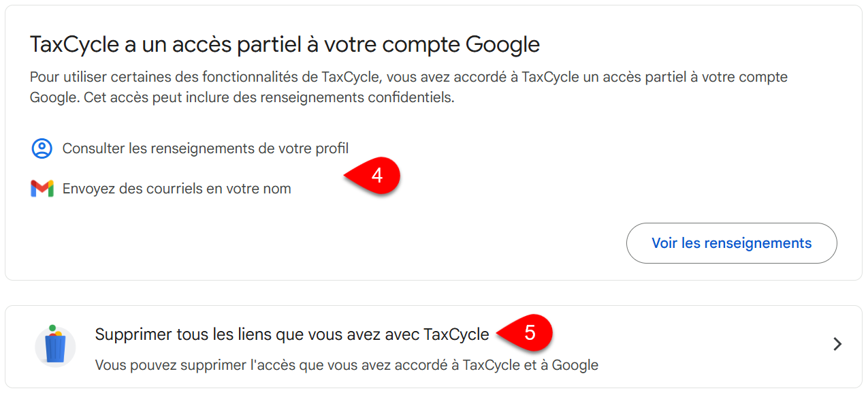The height and width of the screenshot is (393, 868).
Task: Click the red callout marker labeled 4
Action: (x=377, y=176)
